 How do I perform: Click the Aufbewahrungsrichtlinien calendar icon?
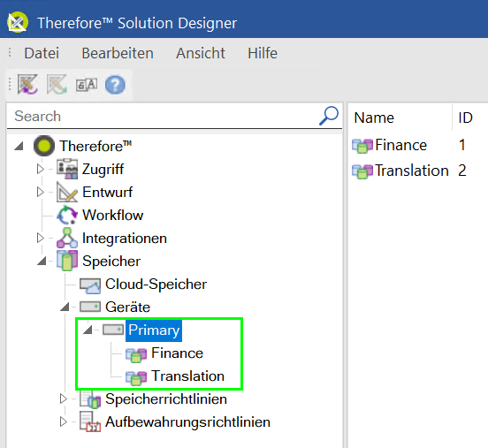[x=90, y=421]
